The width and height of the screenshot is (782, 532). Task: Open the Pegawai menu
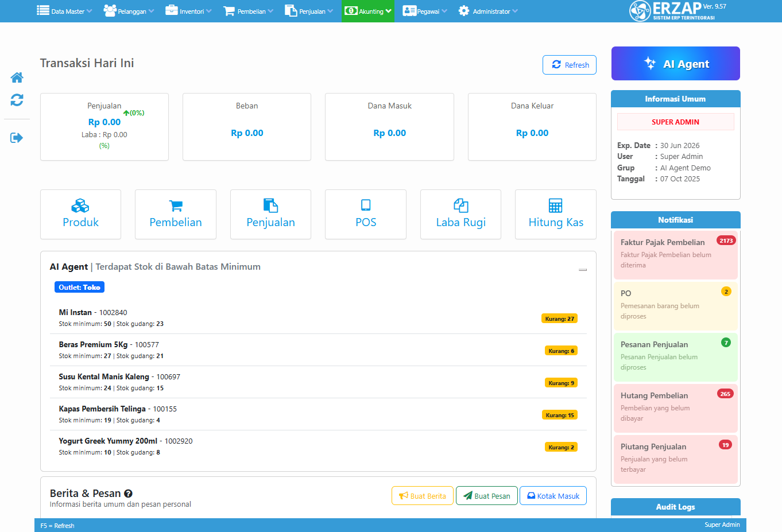425,11
